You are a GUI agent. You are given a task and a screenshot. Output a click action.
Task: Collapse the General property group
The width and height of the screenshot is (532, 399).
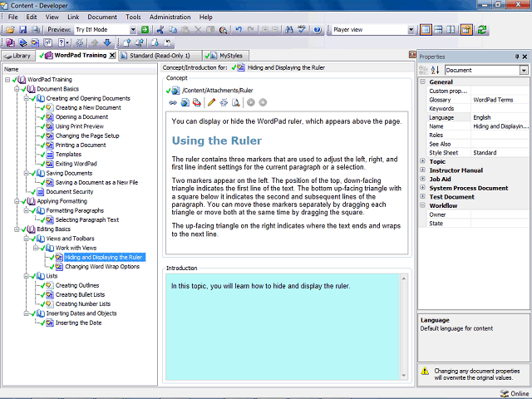423,81
